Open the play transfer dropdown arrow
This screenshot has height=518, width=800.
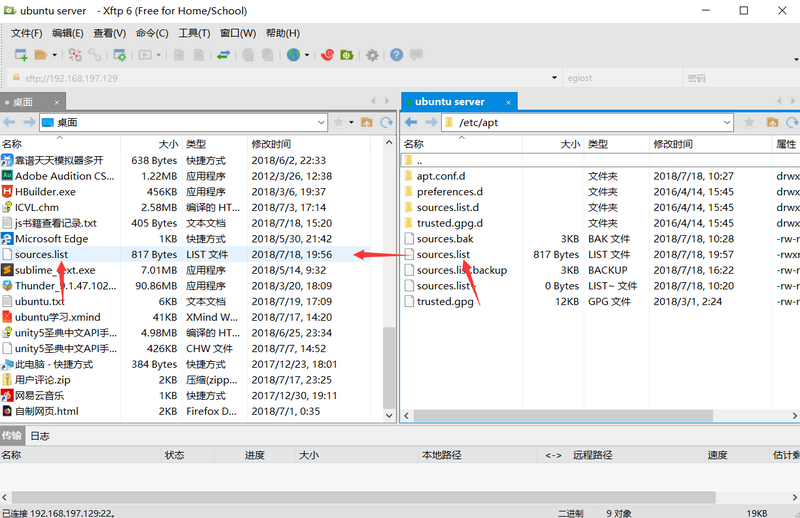click(159, 55)
